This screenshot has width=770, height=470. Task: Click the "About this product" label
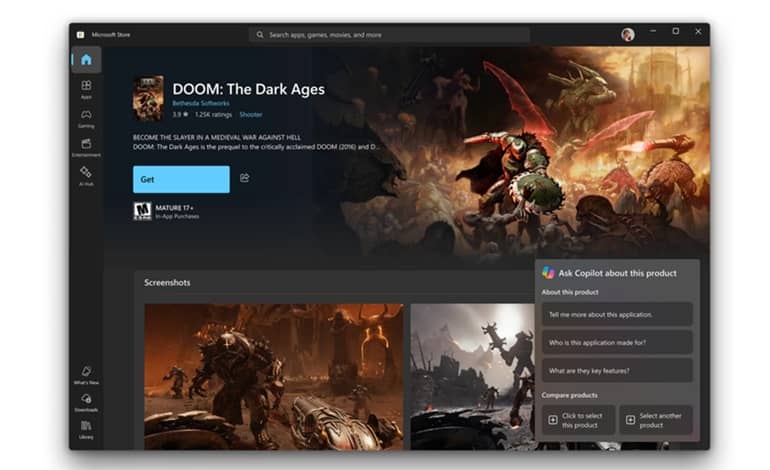pos(570,292)
